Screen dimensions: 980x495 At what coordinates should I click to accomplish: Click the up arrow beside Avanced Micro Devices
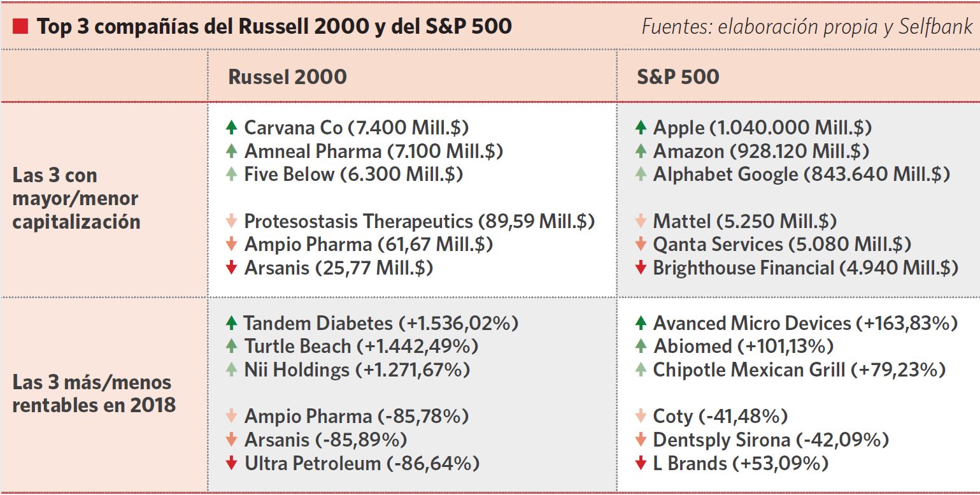641,323
